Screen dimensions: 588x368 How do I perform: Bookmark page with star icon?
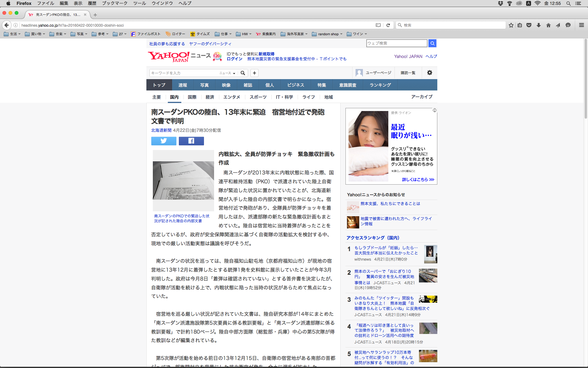511,25
